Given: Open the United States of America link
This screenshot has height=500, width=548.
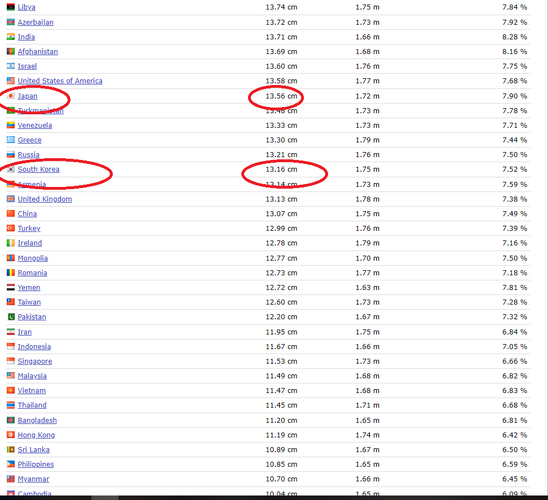Looking at the screenshot, I should 60,81.
